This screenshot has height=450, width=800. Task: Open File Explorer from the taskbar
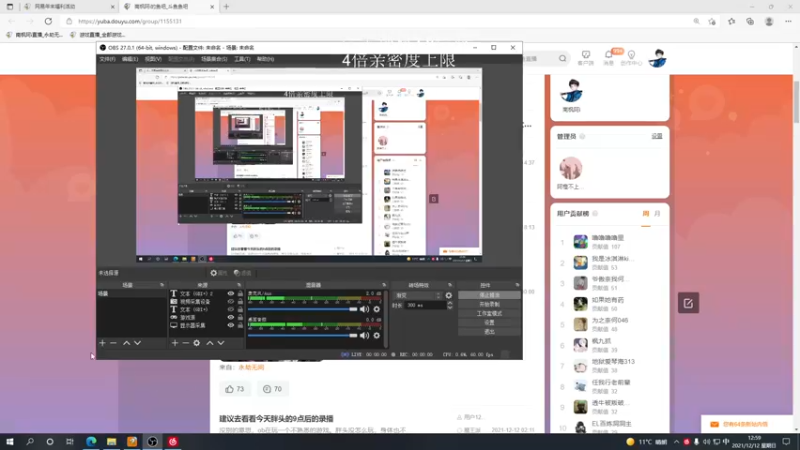coord(112,441)
